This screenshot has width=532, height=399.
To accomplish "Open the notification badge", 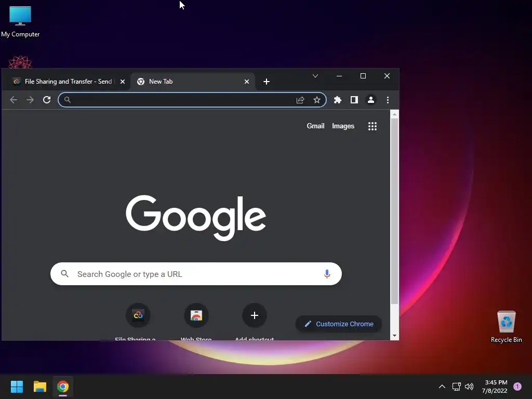I will click(x=517, y=387).
